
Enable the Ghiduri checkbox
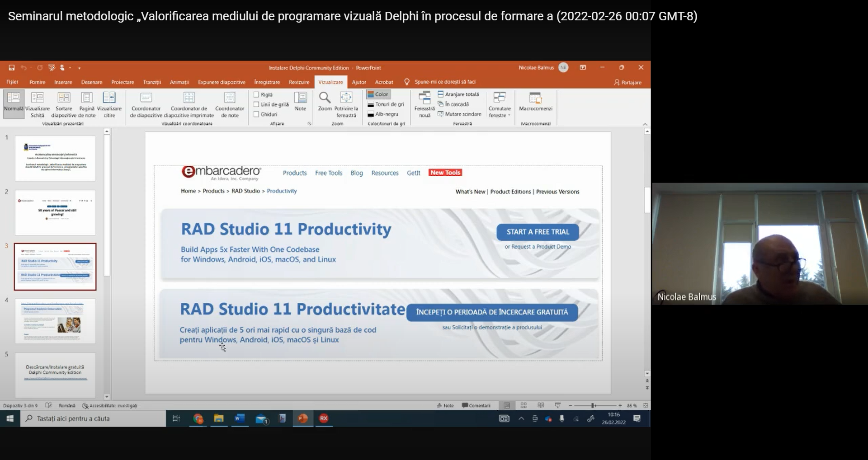point(256,114)
